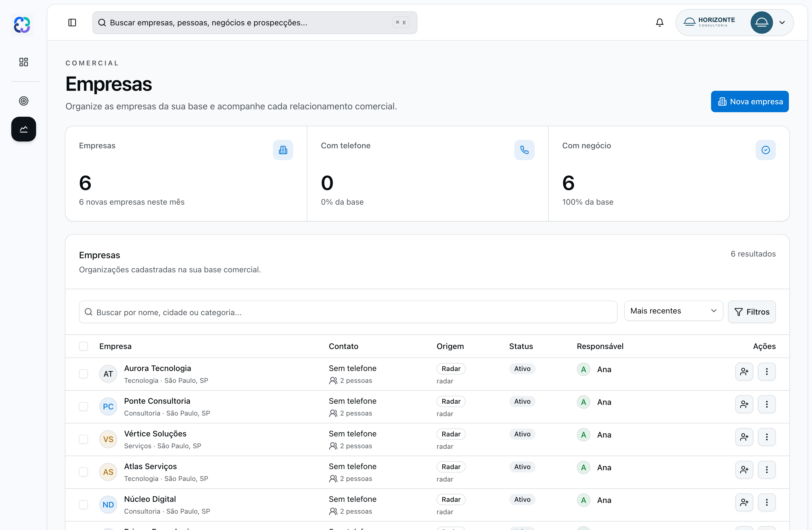The image size is (812, 530).
Task: Check the Aurora Tecnologia row checkbox
Action: click(83, 374)
